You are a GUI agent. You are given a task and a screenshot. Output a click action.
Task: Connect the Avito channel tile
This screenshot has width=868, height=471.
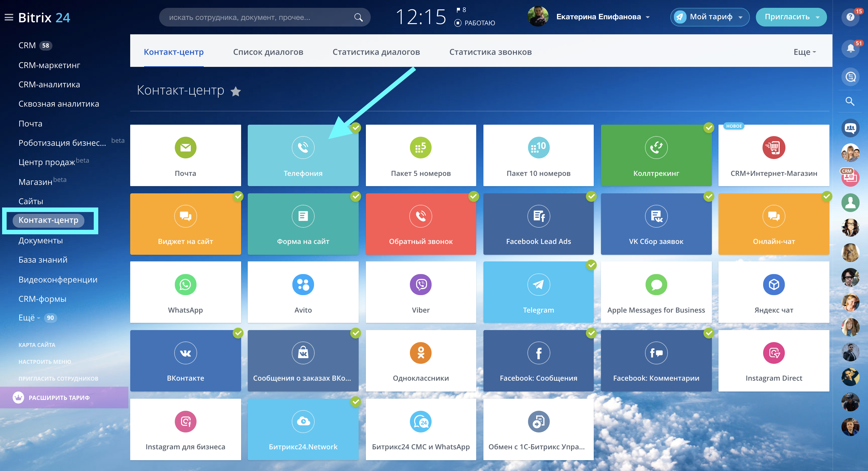303,292
